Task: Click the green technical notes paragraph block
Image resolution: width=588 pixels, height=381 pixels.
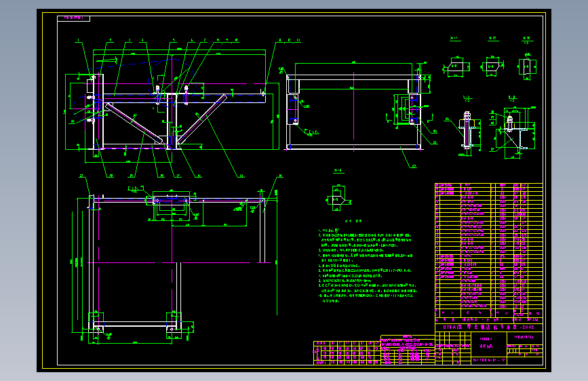Action: coord(367,266)
